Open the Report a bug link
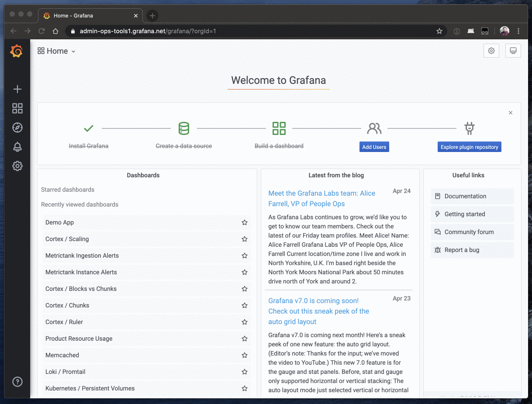The image size is (532, 404). pos(472,250)
